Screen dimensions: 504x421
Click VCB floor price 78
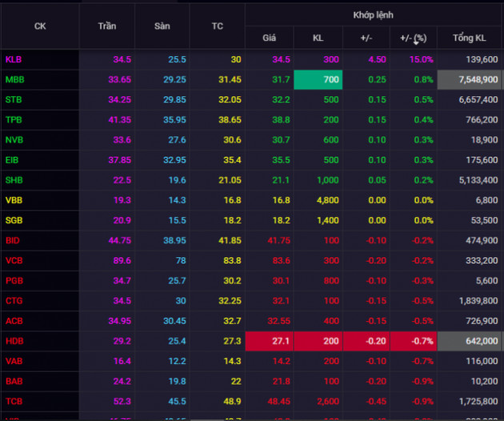pos(181,260)
